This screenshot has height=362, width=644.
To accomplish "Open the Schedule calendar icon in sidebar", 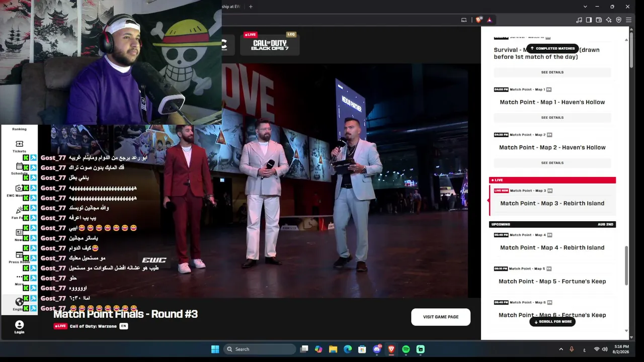I will (19, 166).
